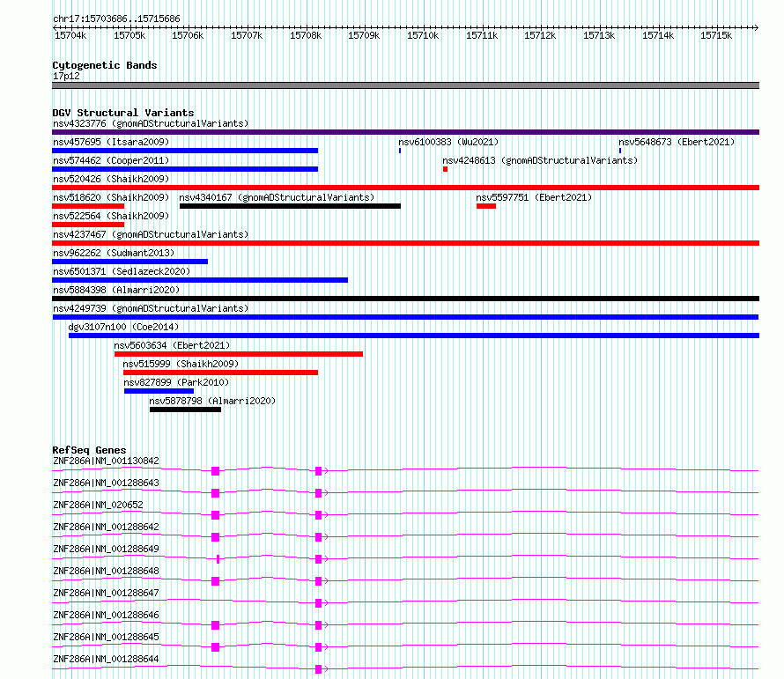Select ZNF286A|NM_001288648 transcript label
Viewport: 784px width, 679px height.
(x=106, y=571)
